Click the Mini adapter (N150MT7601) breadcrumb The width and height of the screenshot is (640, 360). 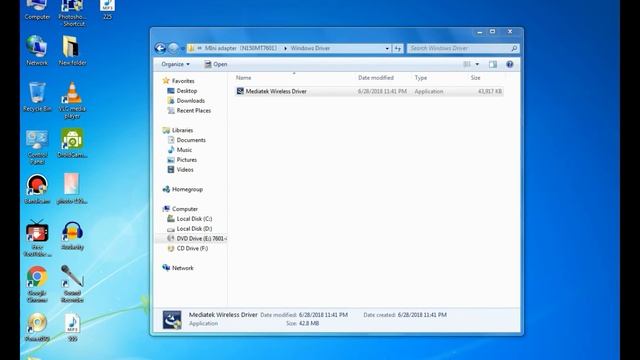[x=240, y=48]
